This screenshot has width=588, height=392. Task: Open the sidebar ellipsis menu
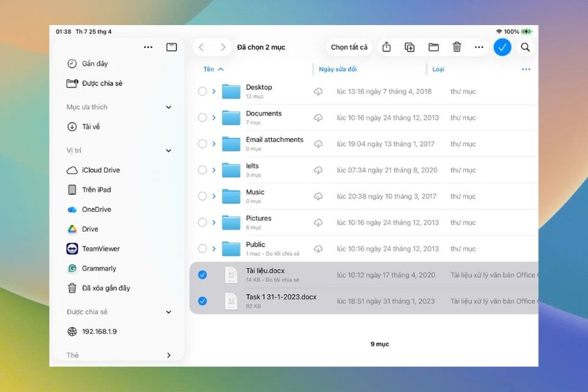pos(148,47)
